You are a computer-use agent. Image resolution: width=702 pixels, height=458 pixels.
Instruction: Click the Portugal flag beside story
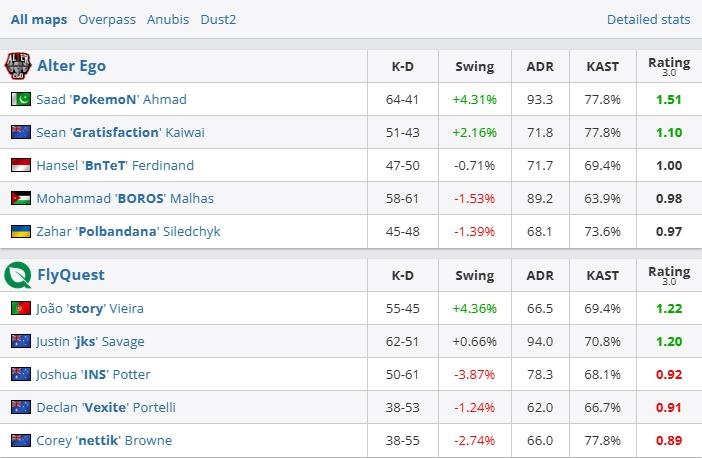[20, 308]
